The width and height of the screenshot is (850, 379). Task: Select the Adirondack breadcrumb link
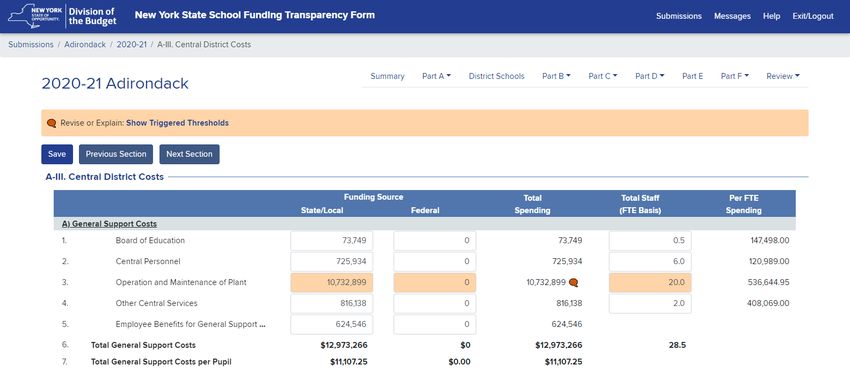[x=85, y=44]
